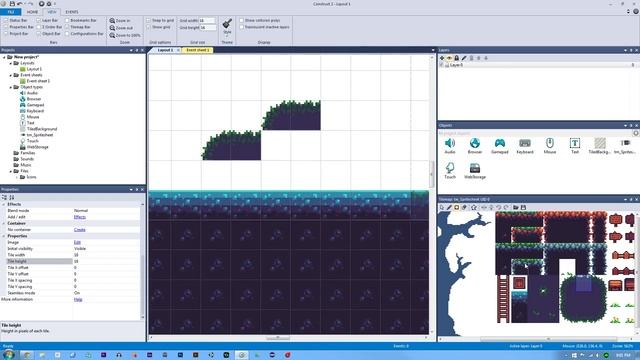The width and height of the screenshot is (640, 360).
Task: Click Run layout icon in quick access bar
Action: [41, 4]
